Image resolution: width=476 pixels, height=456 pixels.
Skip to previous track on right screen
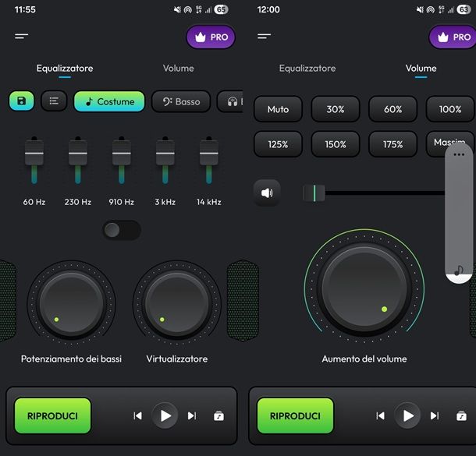380,415
